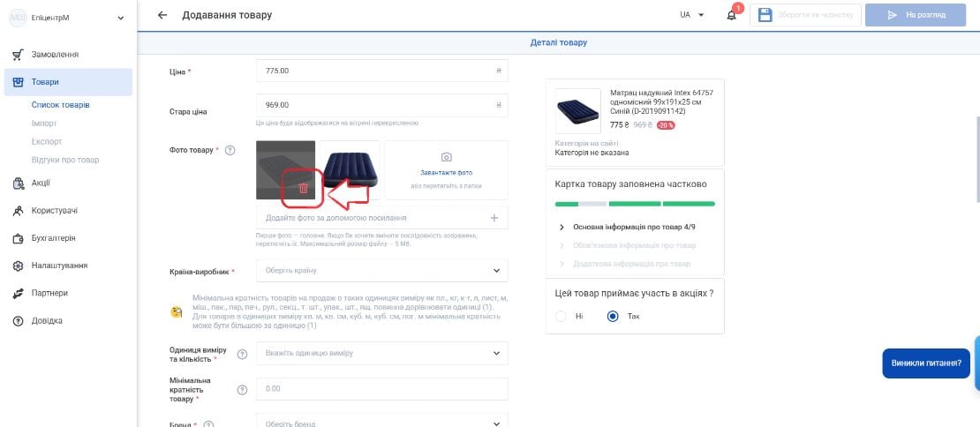Click the Товари store icon in sidebar
980x427 pixels.
tap(19, 82)
